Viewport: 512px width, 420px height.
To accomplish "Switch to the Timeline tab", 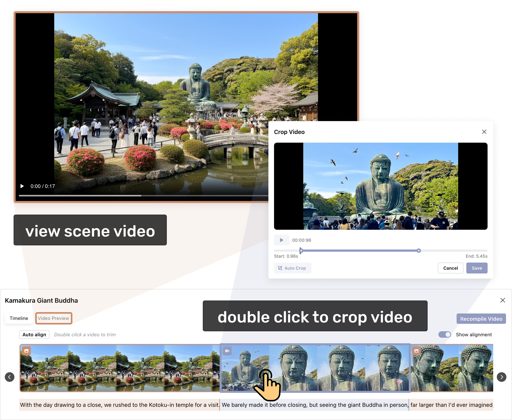I will coord(19,318).
